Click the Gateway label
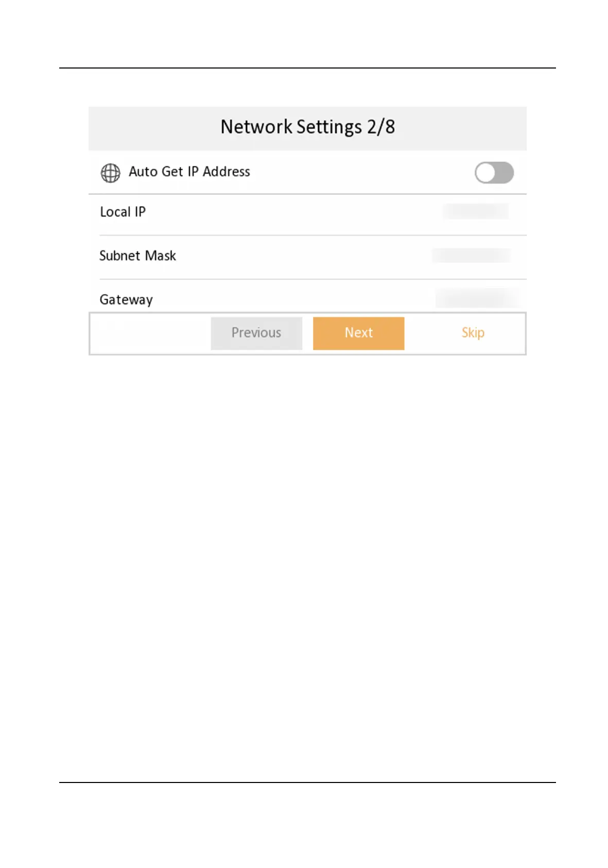Image resolution: width=608 pixels, height=868 pixels. pyautogui.click(x=126, y=300)
